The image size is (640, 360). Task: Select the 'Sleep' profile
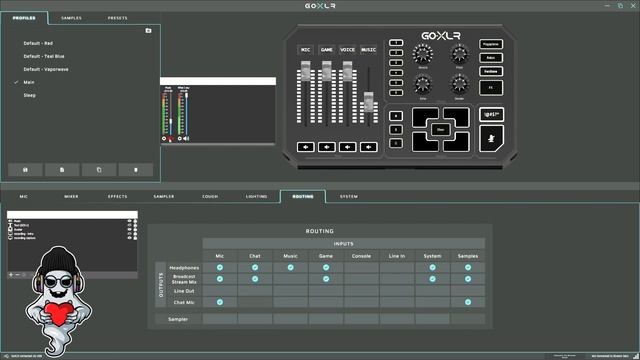point(29,96)
